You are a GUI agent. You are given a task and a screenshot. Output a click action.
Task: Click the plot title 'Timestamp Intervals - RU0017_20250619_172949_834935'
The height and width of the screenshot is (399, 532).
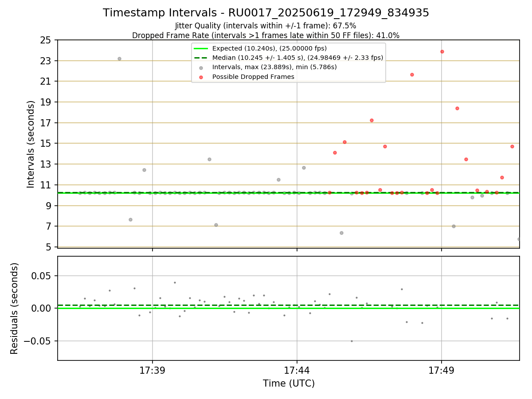coord(266,13)
